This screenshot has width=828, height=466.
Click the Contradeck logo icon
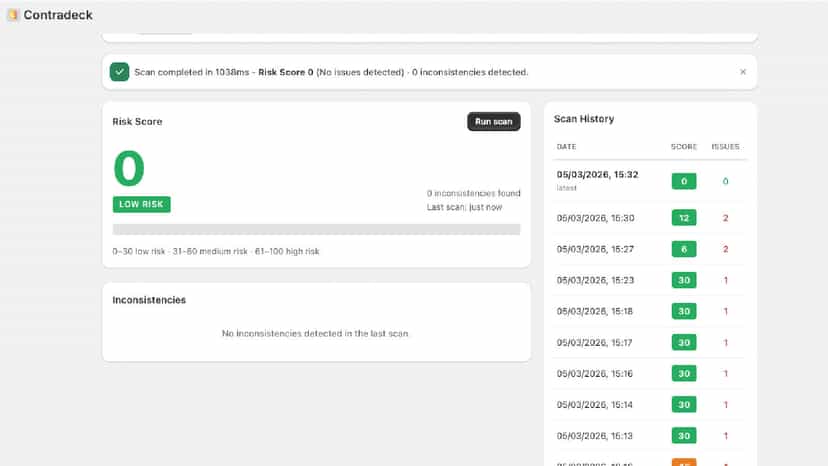(x=13, y=15)
